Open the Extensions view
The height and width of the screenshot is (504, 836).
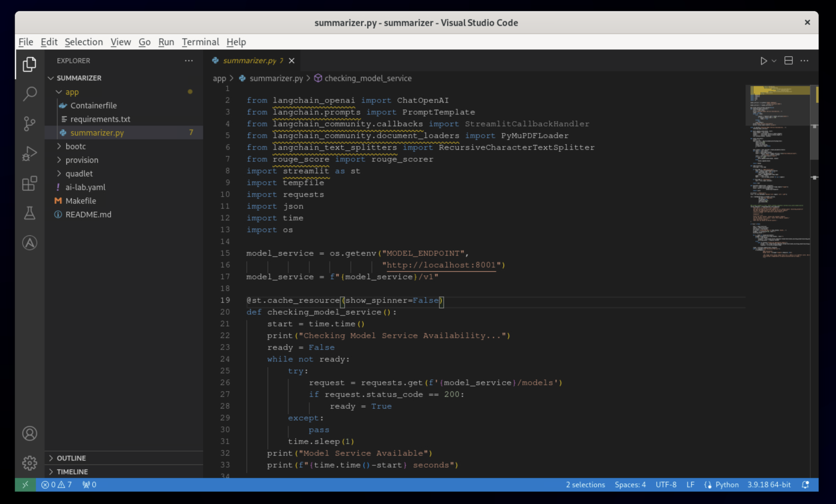29,184
